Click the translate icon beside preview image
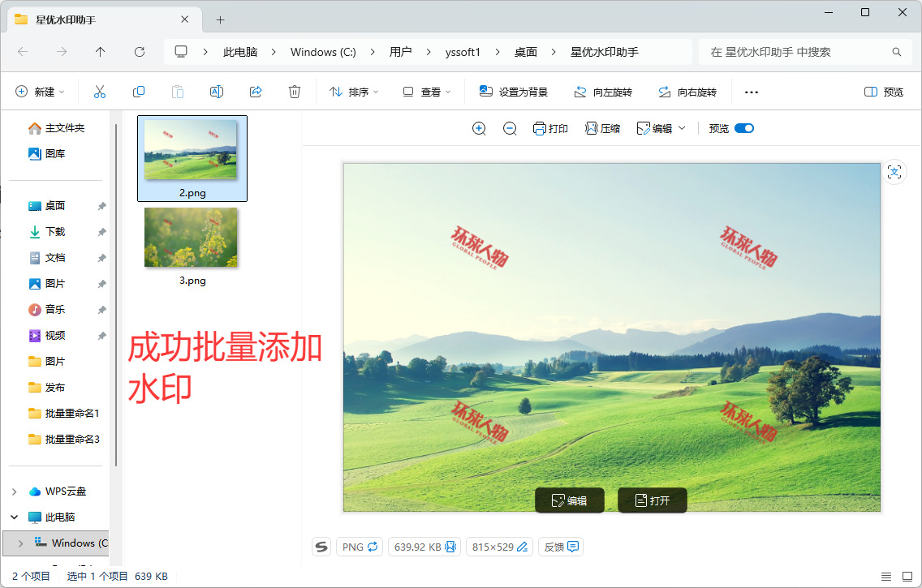922x588 pixels. tap(894, 172)
